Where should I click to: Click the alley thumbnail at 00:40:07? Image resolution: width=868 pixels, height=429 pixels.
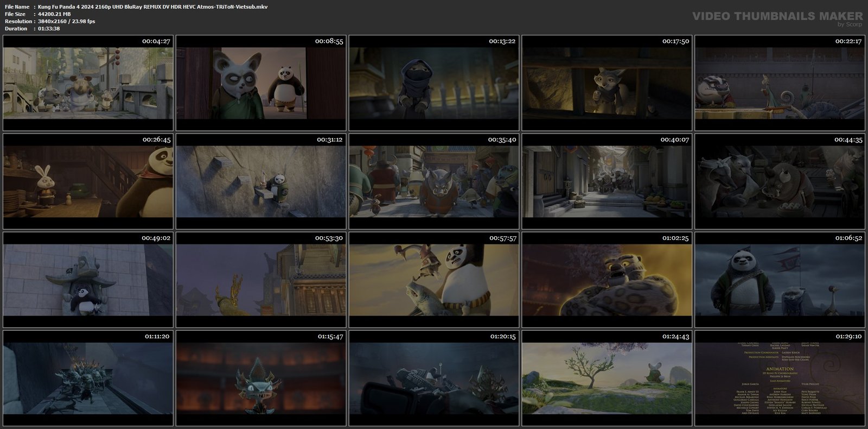coord(607,181)
